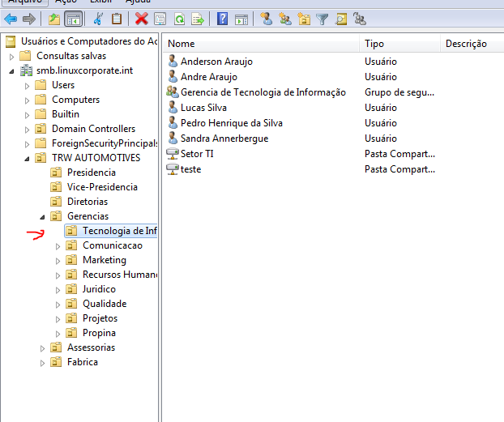Toggle the Show/Hide Action Pane button
Screen dimensions: 504x422
tap(241, 19)
